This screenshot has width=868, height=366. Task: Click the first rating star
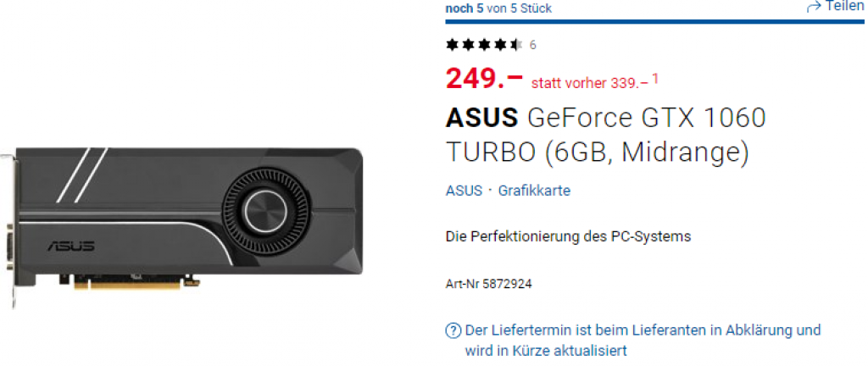(x=452, y=45)
